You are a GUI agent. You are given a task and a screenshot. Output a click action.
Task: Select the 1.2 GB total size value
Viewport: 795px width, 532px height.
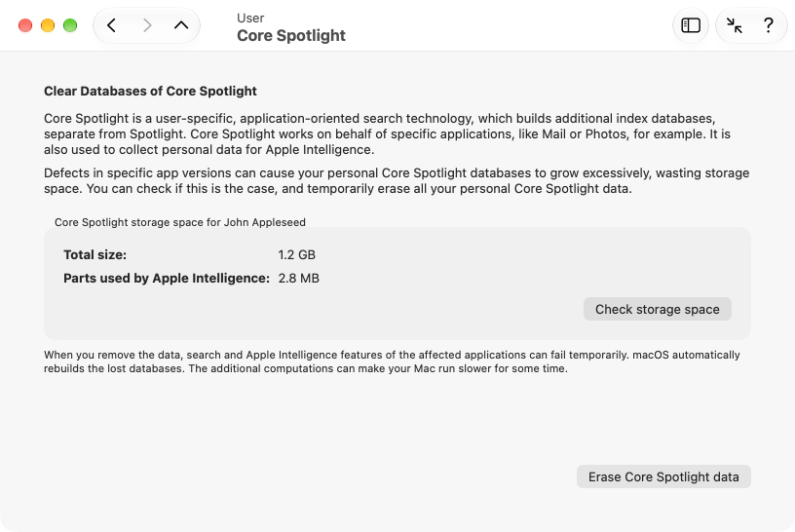(296, 254)
